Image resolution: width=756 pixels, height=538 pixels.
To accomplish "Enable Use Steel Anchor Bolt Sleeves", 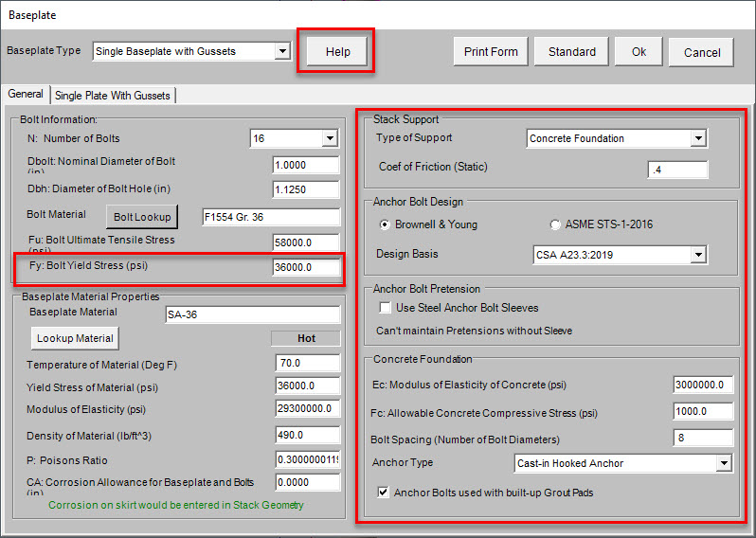I will tap(386, 308).
